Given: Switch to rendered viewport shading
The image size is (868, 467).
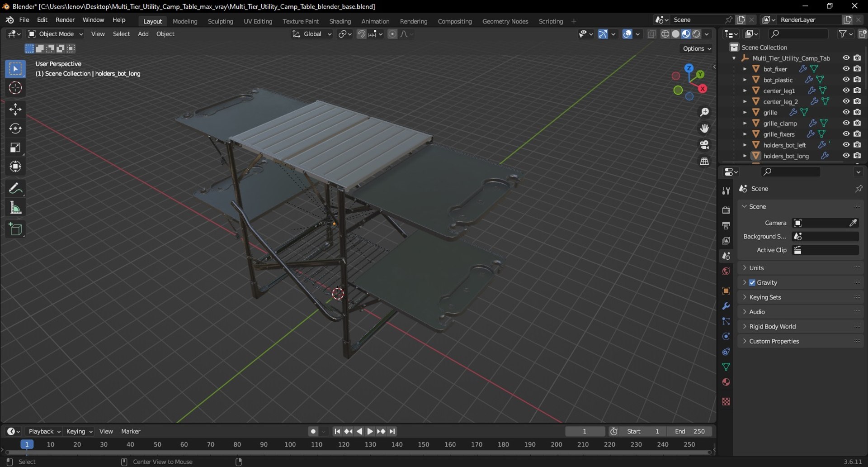Looking at the screenshot, I should (697, 34).
